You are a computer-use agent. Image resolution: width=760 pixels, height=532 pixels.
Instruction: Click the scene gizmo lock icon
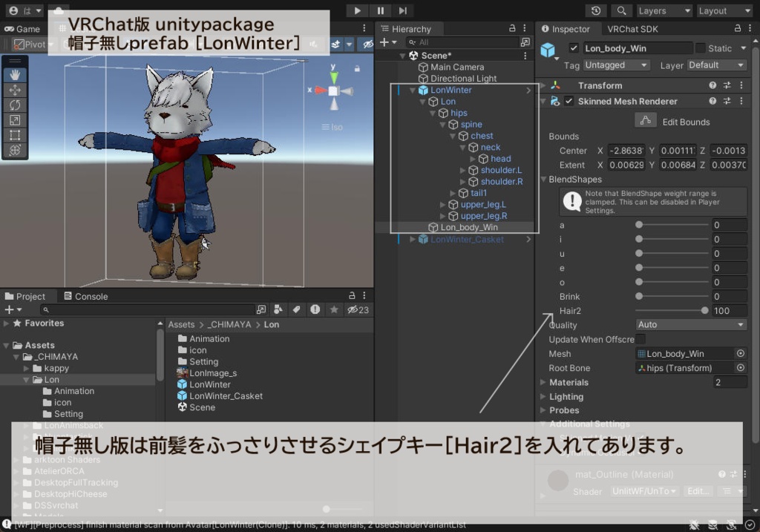[x=357, y=68]
